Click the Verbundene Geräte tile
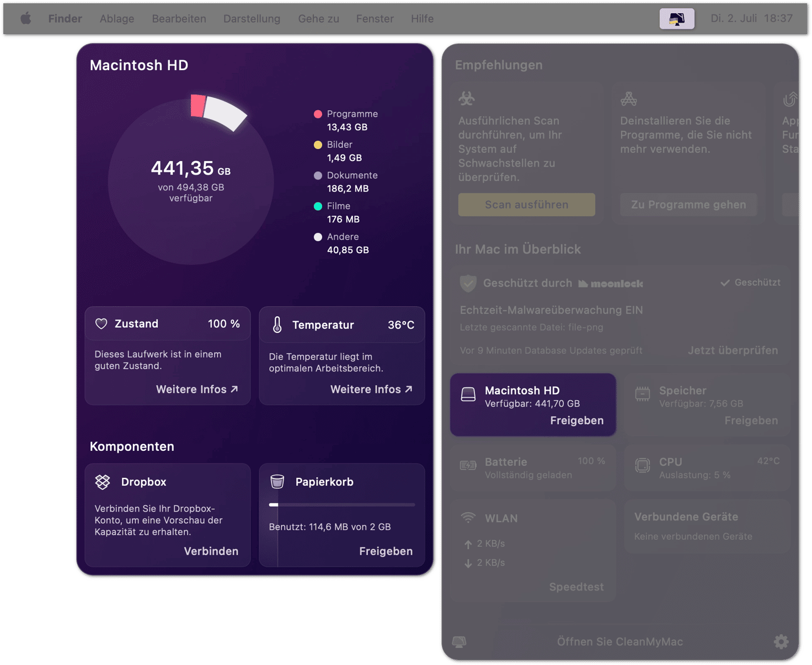Viewport: 812px width, 665px height. [707, 526]
